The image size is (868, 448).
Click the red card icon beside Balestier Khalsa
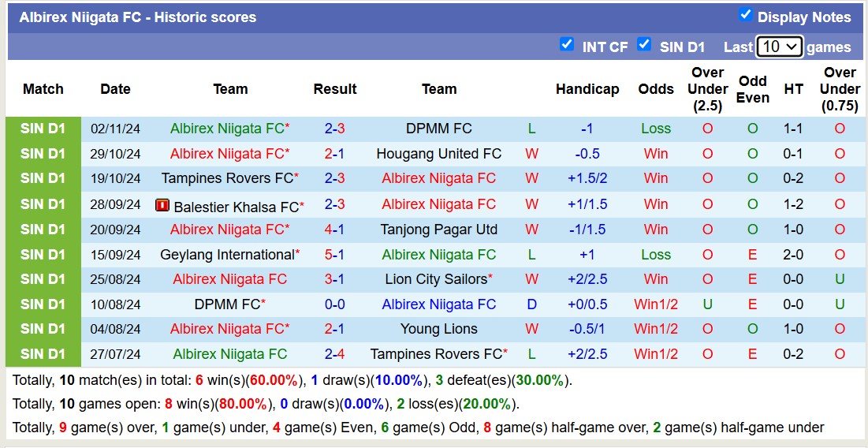click(x=162, y=206)
